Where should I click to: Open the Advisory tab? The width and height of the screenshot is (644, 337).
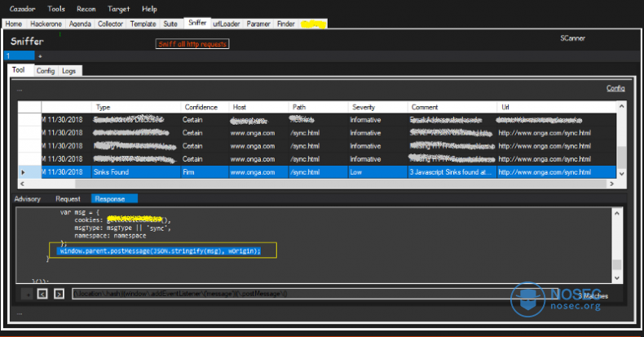(27, 199)
